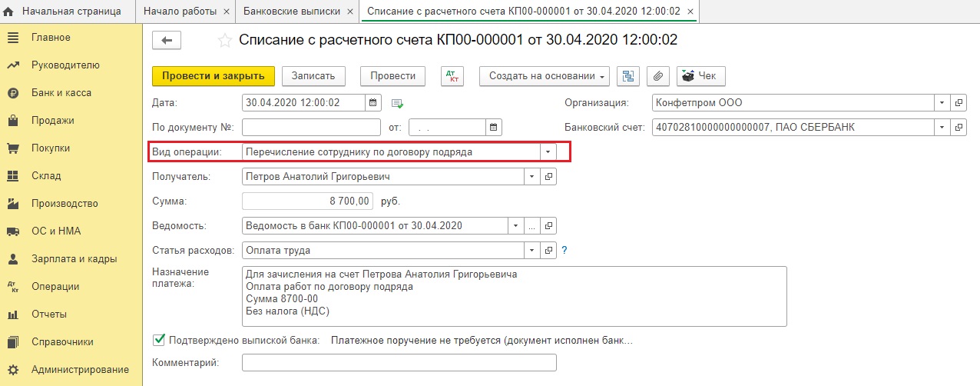This screenshot has height=386, width=980.
Task: Click the help question mark by Статья расходов
Action: [x=564, y=250]
